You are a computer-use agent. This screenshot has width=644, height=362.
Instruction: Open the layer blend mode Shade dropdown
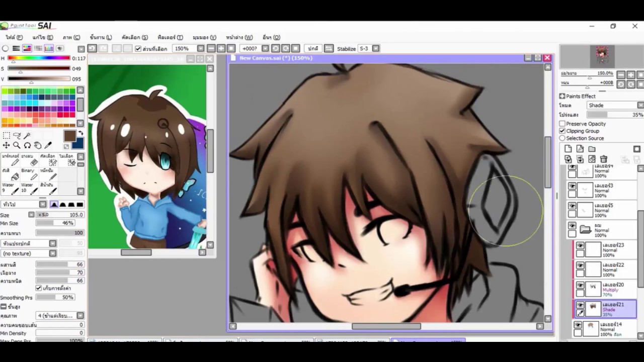pos(640,105)
